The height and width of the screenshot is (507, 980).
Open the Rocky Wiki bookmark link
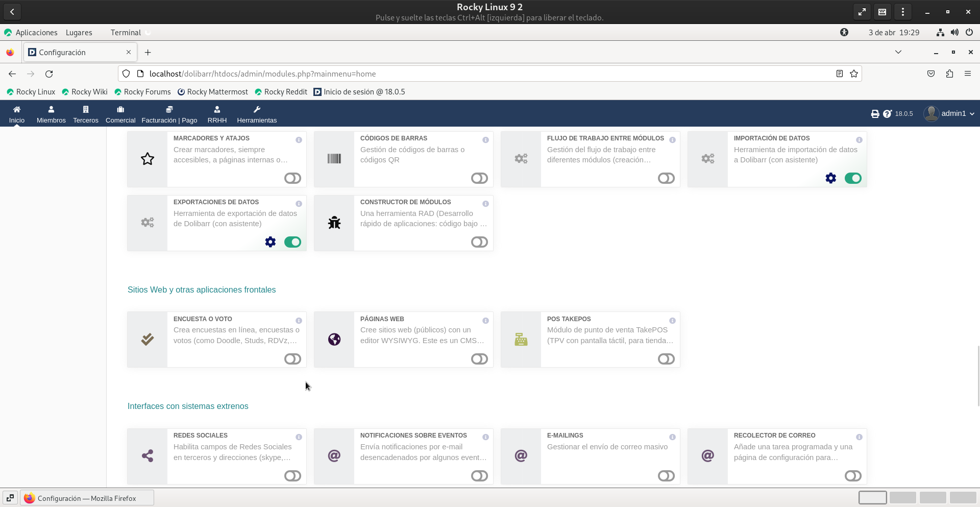(x=85, y=92)
